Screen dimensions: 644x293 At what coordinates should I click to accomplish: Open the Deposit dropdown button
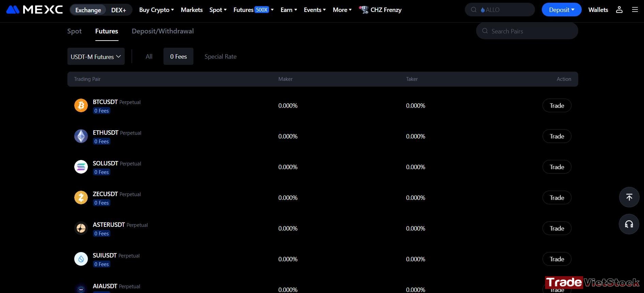[562, 10]
